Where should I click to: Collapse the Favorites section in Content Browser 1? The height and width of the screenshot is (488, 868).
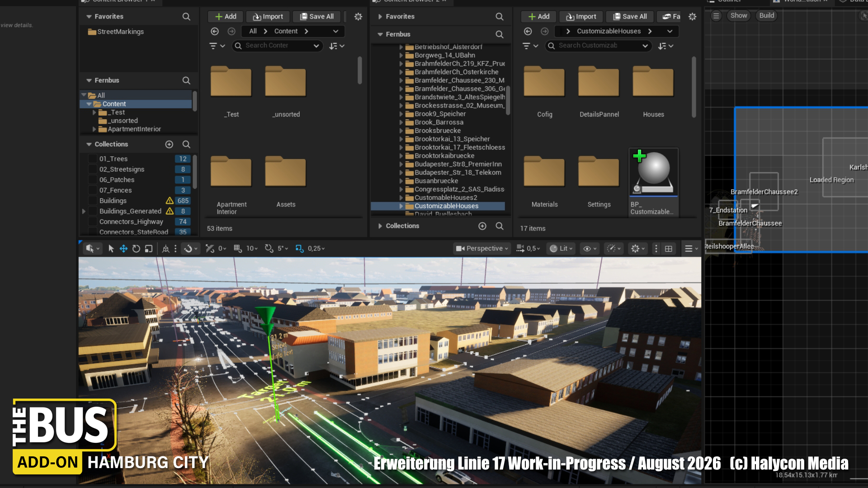pyautogui.click(x=89, y=17)
